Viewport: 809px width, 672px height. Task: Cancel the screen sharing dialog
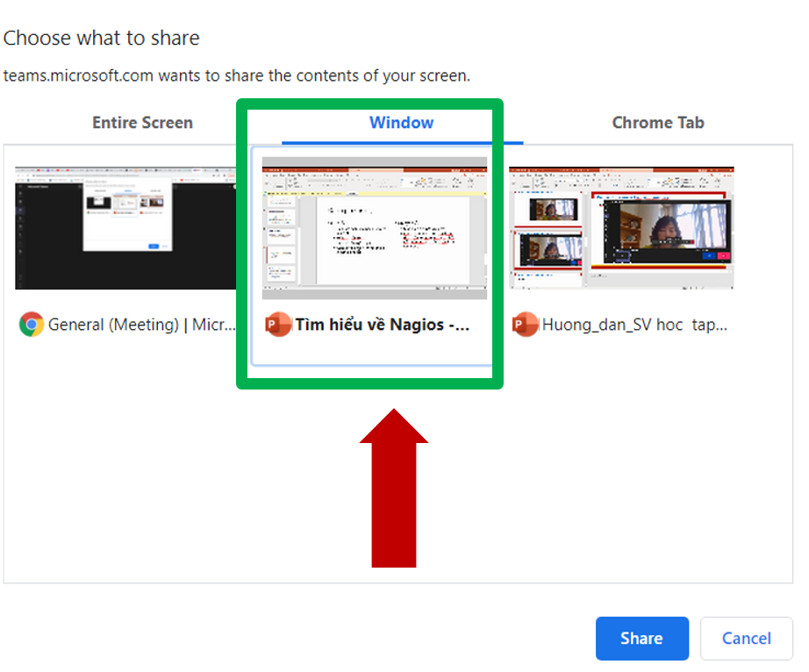tap(746, 639)
